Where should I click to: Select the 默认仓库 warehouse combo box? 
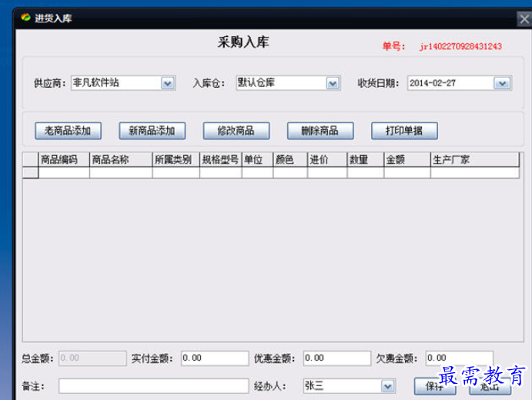288,83
